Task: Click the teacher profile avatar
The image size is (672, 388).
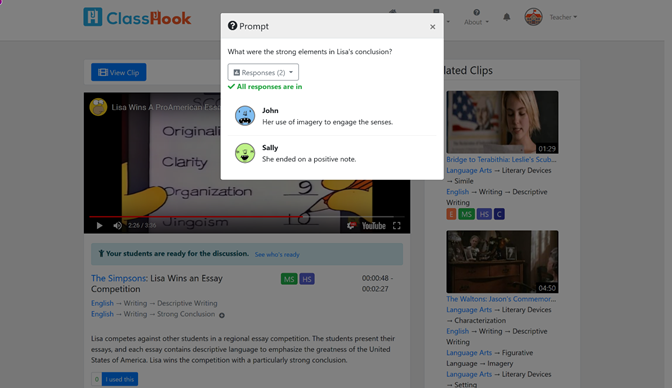Action: 534,17
